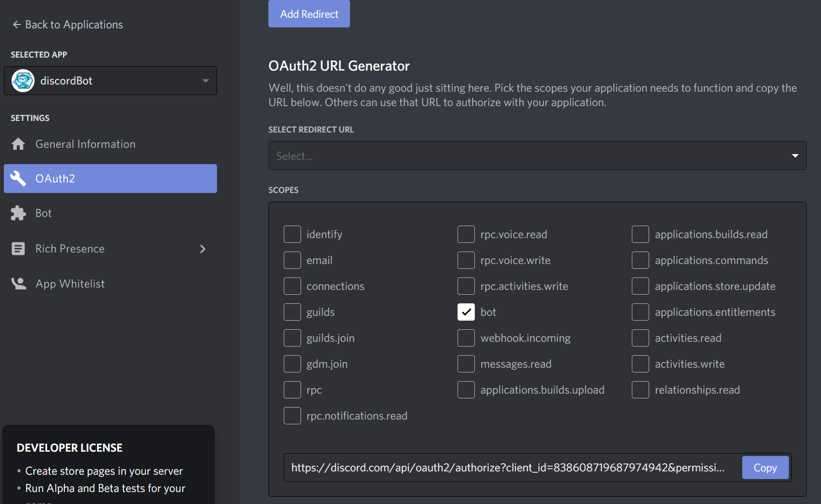The image size is (821, 504).
Task: Copy the generated OAuth2 URL
Action: [x=765, y=468]
